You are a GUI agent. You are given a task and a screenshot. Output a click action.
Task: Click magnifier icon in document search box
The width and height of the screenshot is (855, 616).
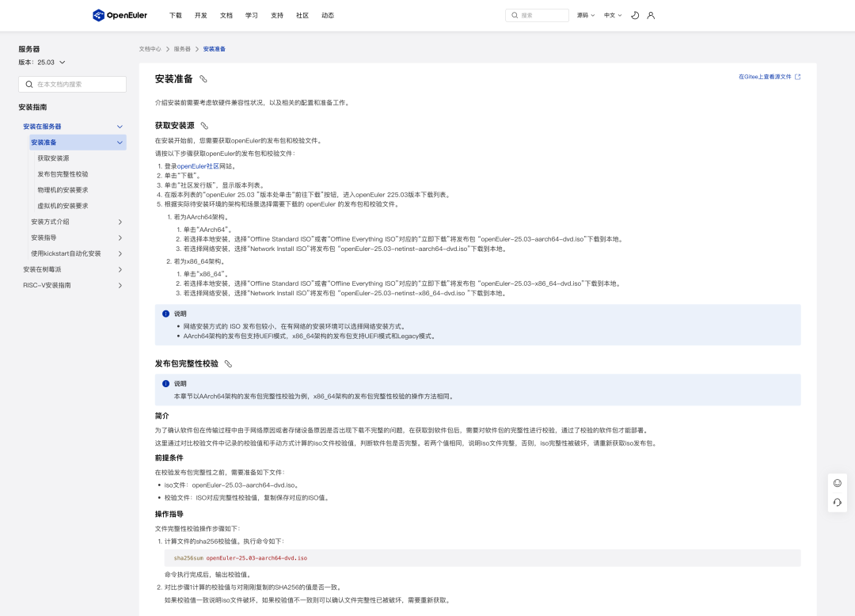29,85
